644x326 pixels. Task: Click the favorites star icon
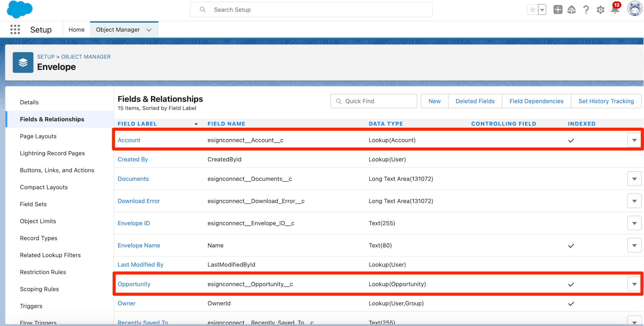click(532, 10)
